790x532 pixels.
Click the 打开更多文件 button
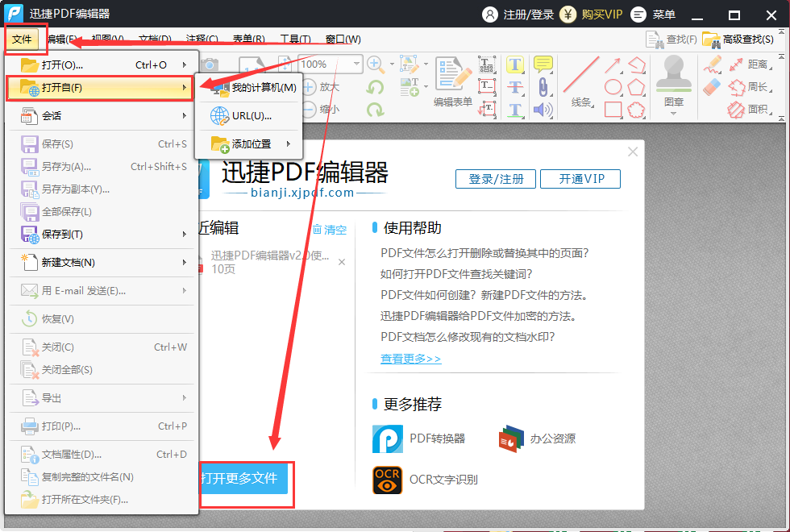[x=246, y=479]
